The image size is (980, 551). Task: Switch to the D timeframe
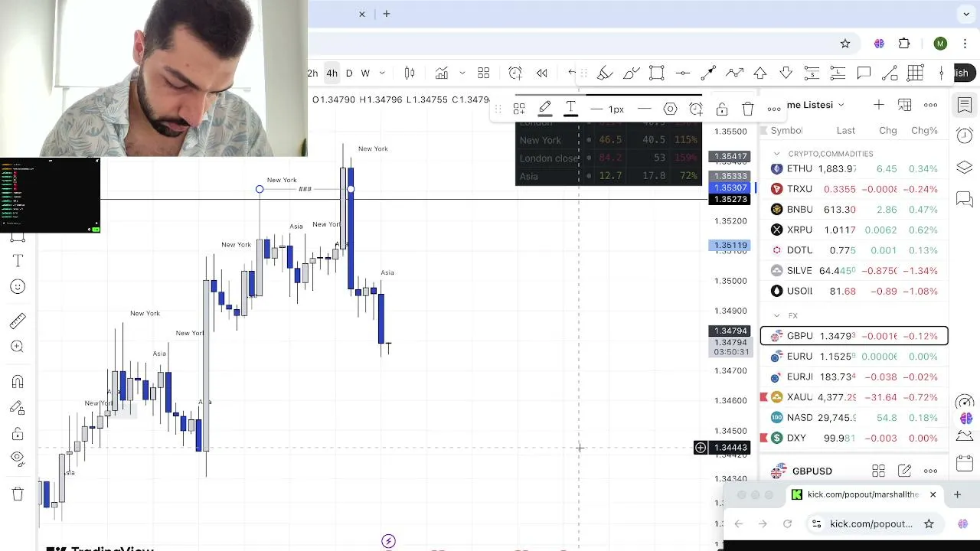(x=349, y=73)
